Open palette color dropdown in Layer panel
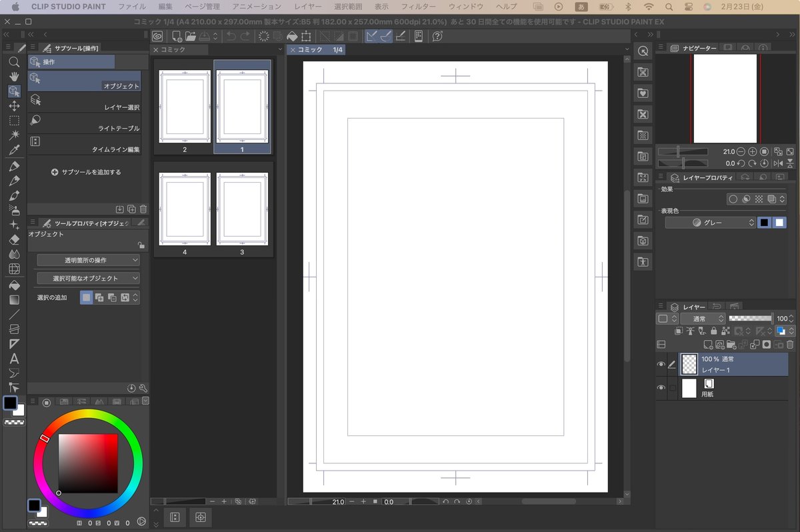 click(785, 331)
